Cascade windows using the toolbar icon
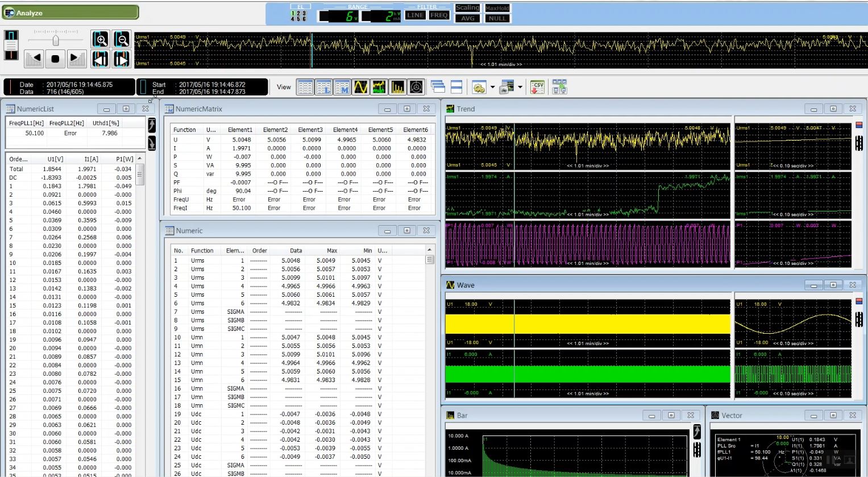This screenshot has height=477, width=868. pyautogui.click(x=438, y=87)
